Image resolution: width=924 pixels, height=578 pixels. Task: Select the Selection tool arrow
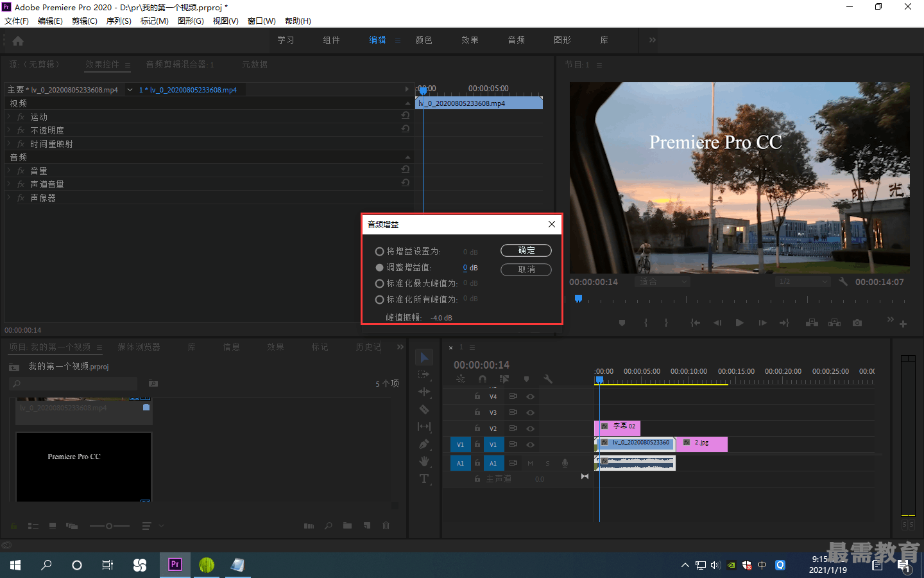424,357
